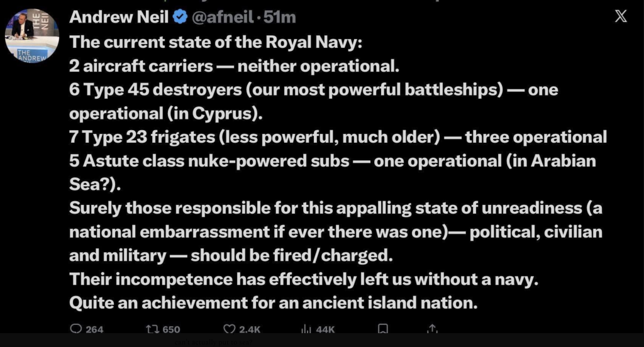The image size is (644, 347).
Task: Click the 650 reposts count
Action: [171, 329]
